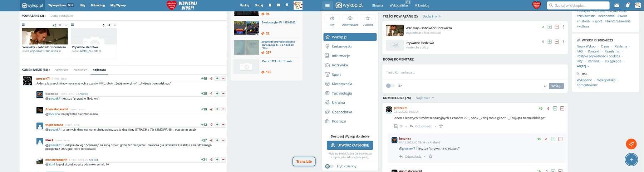The image size is (644, 172).
Task: Click the hashtag icon in the old Wykop header
Action: tap(287, 5)
